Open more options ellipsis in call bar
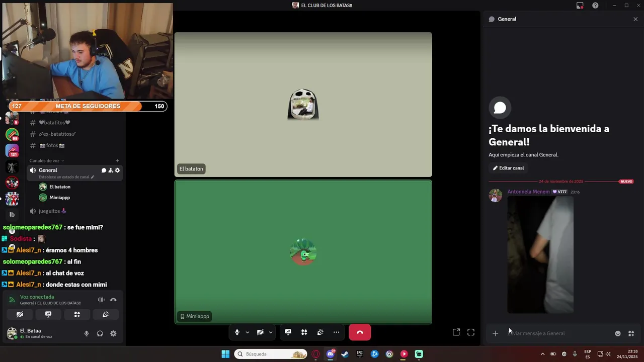Image resolution: width=644 pixels, height=362 pixels. [337, 332]
